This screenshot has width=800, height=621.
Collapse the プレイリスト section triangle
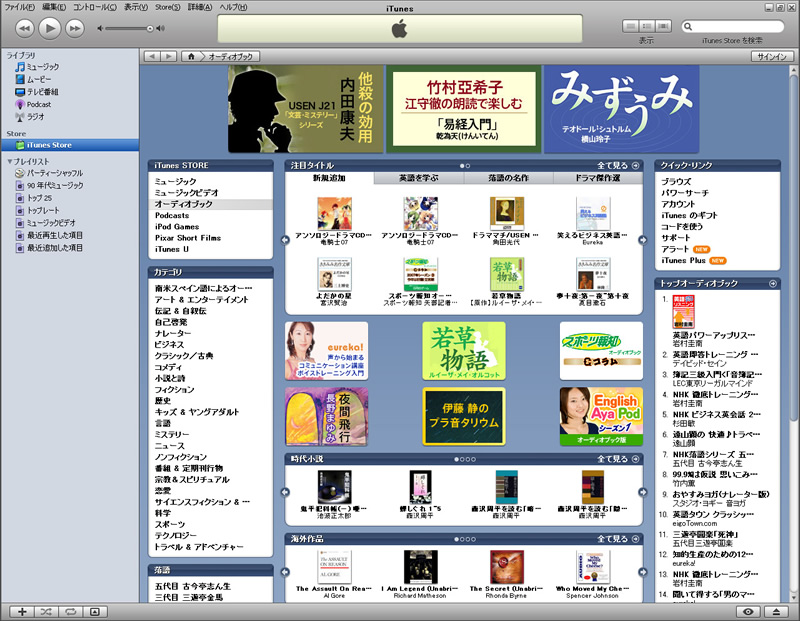9,161
